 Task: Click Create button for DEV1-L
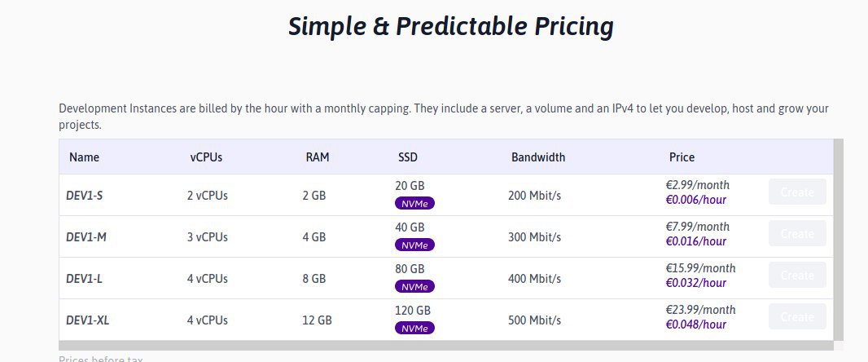(797, 275)
